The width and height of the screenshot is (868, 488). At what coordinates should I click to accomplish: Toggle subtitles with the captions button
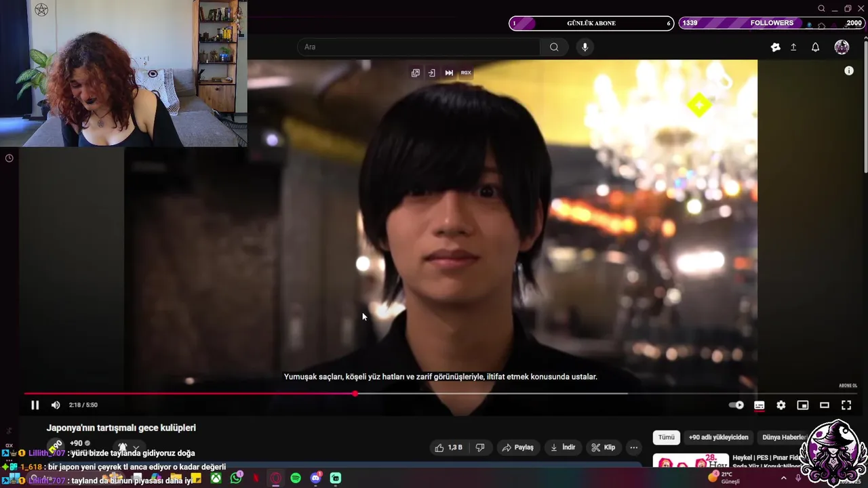[x=759, y=405]
